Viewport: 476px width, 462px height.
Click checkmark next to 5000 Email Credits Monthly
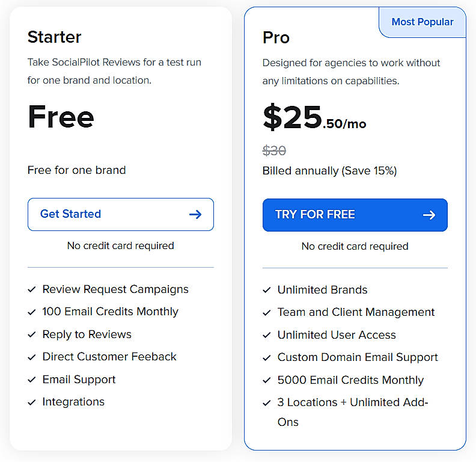(x=267, y=380)
